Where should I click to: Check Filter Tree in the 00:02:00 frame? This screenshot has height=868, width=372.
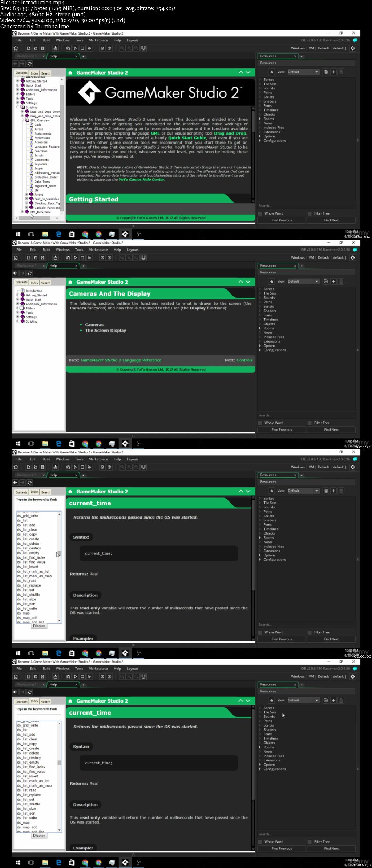click(x=310, y=632)
